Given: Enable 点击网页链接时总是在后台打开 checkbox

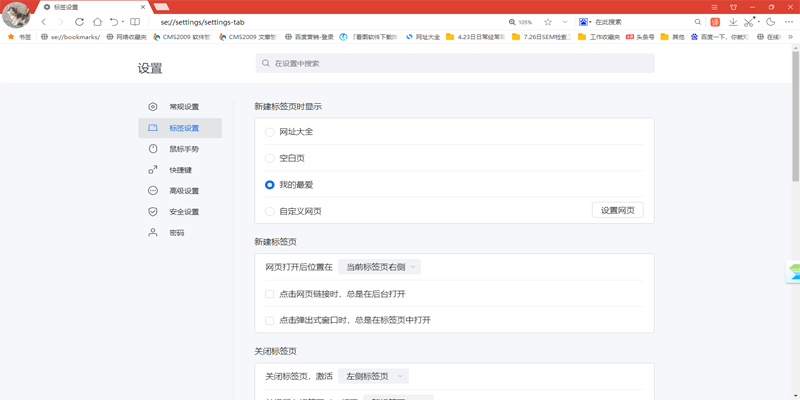Looking at the screenshot, I should point(270,294).
